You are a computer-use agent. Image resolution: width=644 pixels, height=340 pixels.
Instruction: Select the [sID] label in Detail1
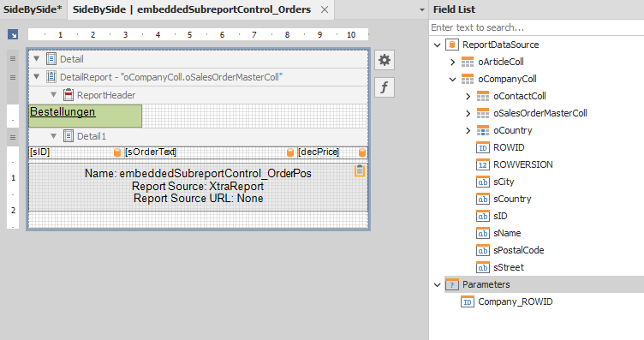[x=76, y=152]
